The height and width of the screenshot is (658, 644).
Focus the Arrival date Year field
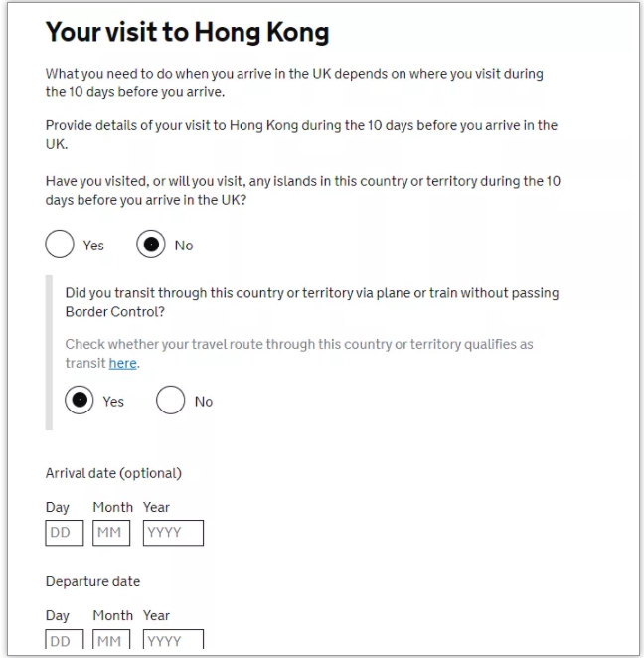[x=173, y=533]
